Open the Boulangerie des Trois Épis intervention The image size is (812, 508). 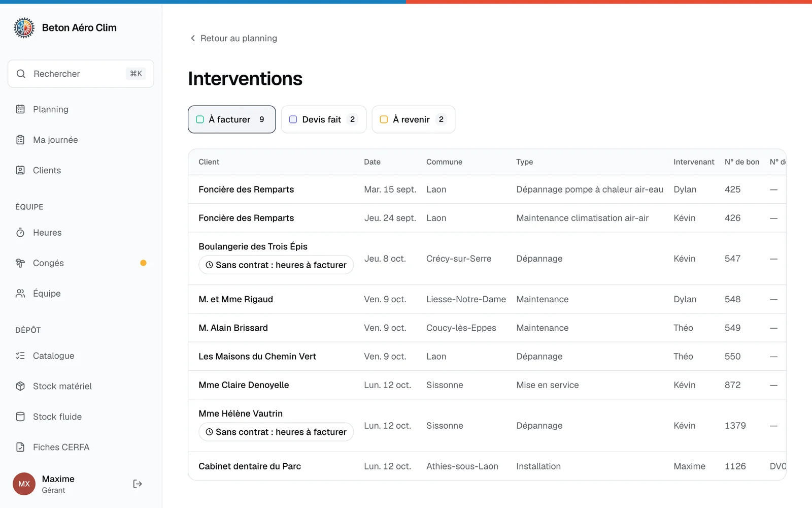click(x=487, y=259)
